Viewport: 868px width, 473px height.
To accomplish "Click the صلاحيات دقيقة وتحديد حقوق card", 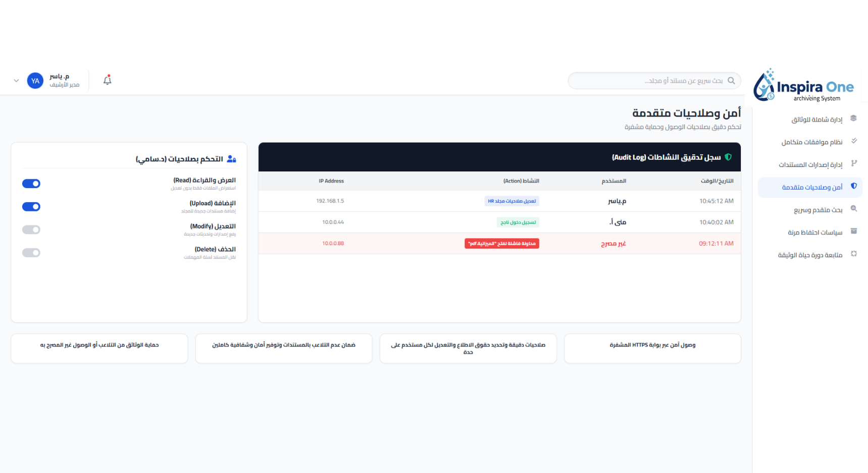I will coord(468,348).
